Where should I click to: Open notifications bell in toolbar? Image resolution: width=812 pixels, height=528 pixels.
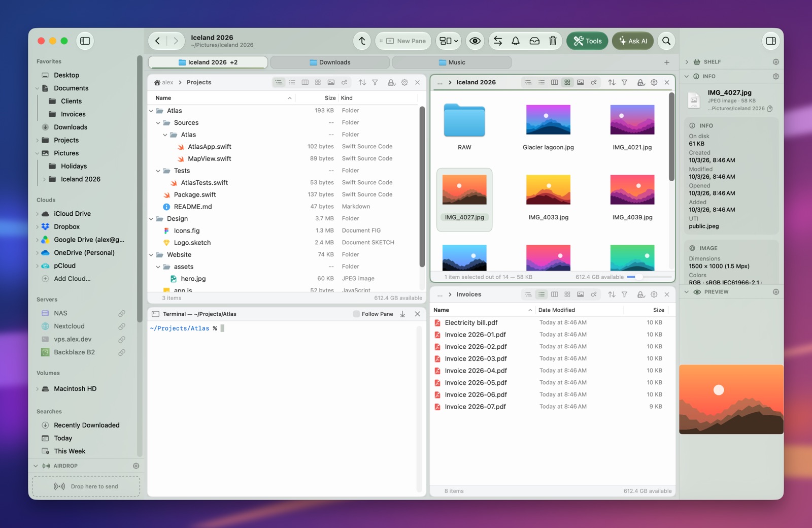point(516,41)
